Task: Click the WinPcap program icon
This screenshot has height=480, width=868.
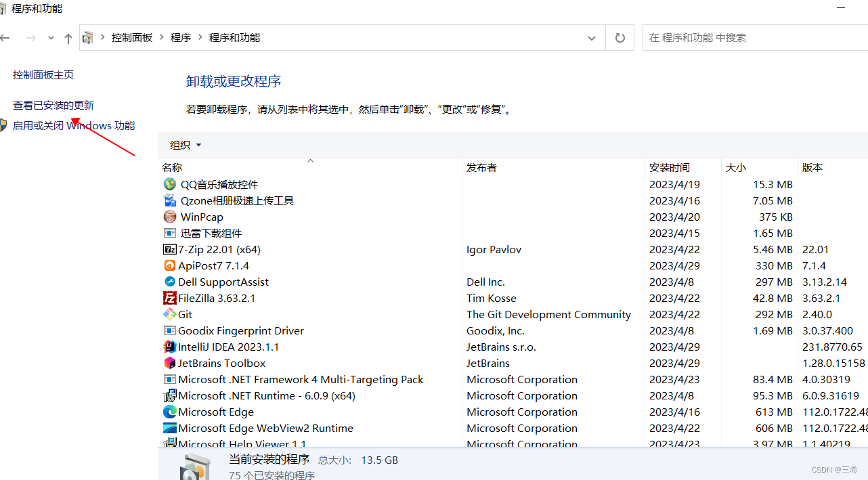Action: 170,217
